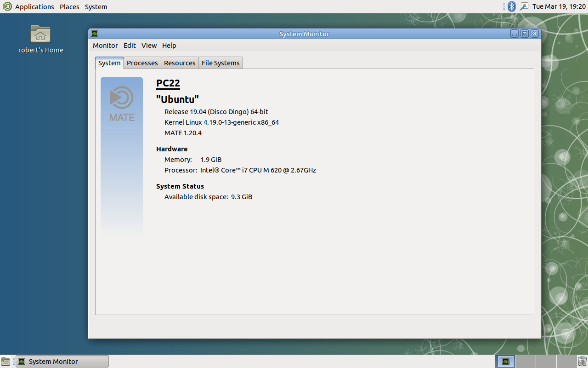Open the Help menu
The width and height of the screenshot is (588, 368).
(169, 46)
